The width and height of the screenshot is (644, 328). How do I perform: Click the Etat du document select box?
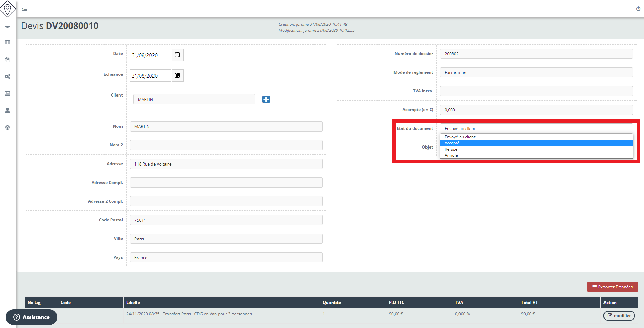[x=536, y=129]
